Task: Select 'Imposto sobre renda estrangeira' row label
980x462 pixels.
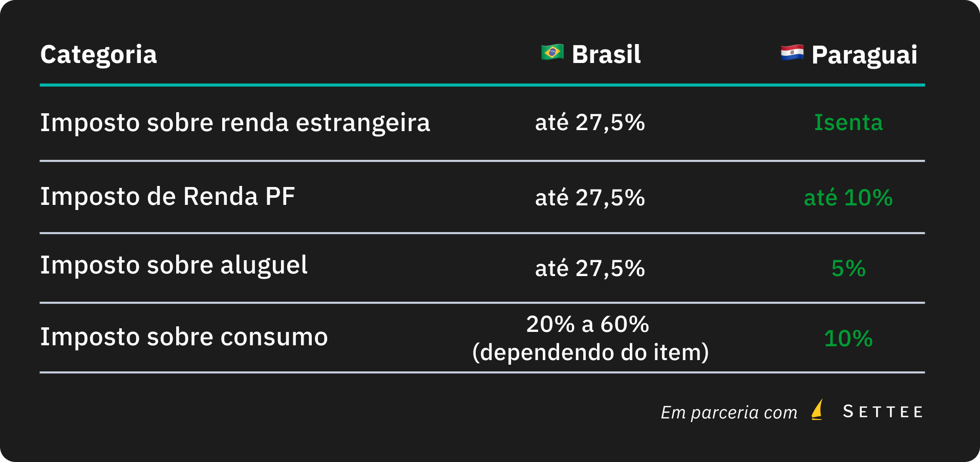Action: point(235,123)
